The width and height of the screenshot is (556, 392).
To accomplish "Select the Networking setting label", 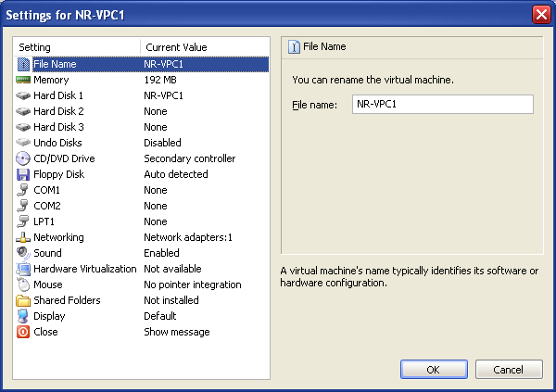I will pyautogui.click(x=59, y=237).
